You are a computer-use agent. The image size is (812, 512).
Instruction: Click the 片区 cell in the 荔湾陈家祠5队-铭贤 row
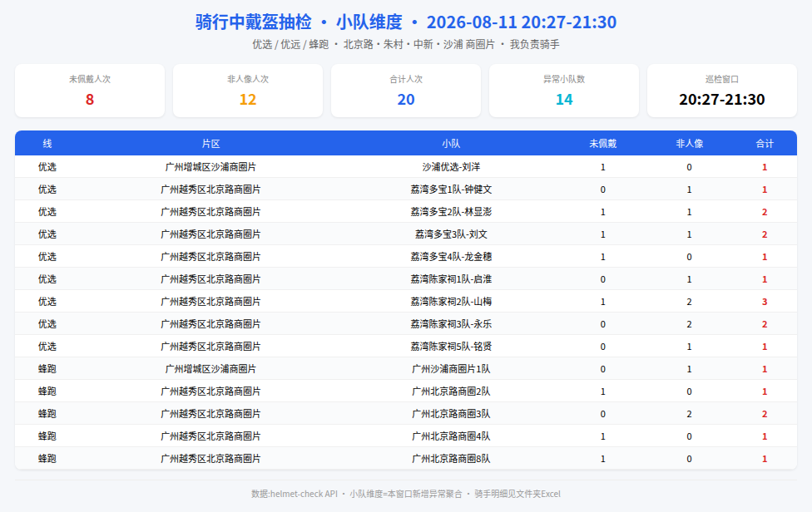click(210, 347)
